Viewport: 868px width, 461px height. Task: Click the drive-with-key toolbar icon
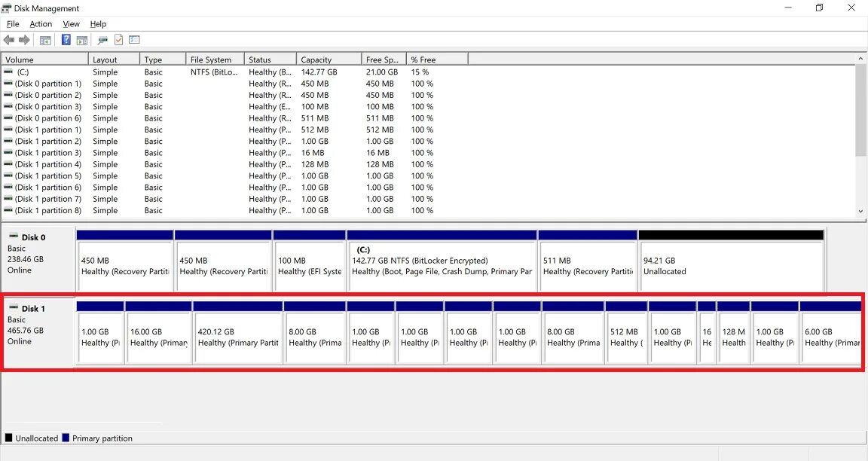(102, 40)
